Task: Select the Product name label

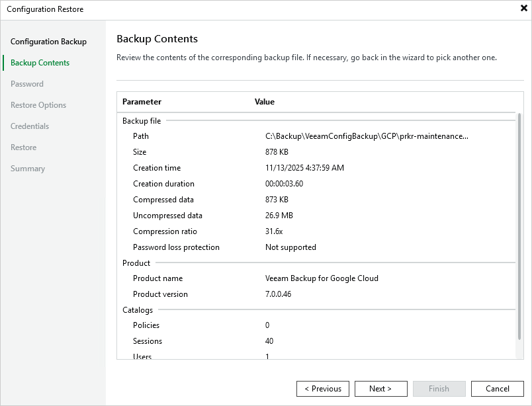Action: (157, 278)
